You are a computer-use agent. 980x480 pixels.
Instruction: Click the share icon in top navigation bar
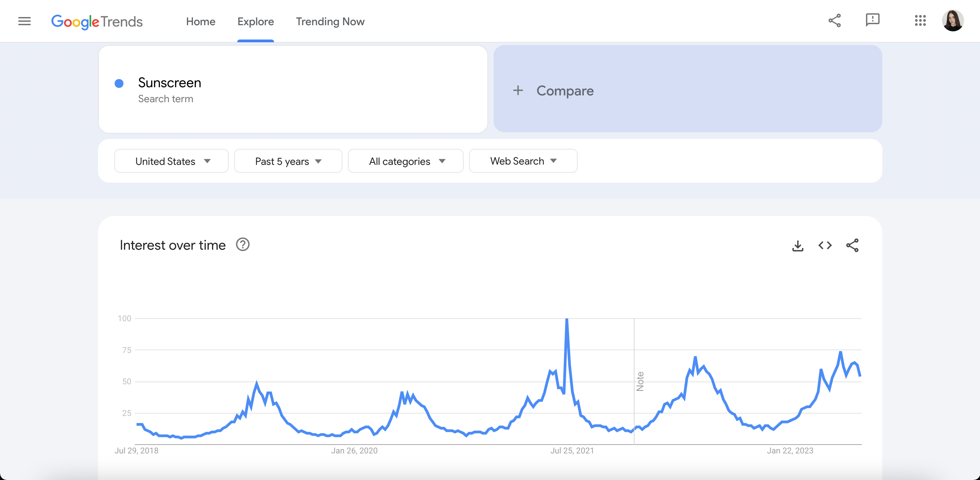tap(834, 21)
